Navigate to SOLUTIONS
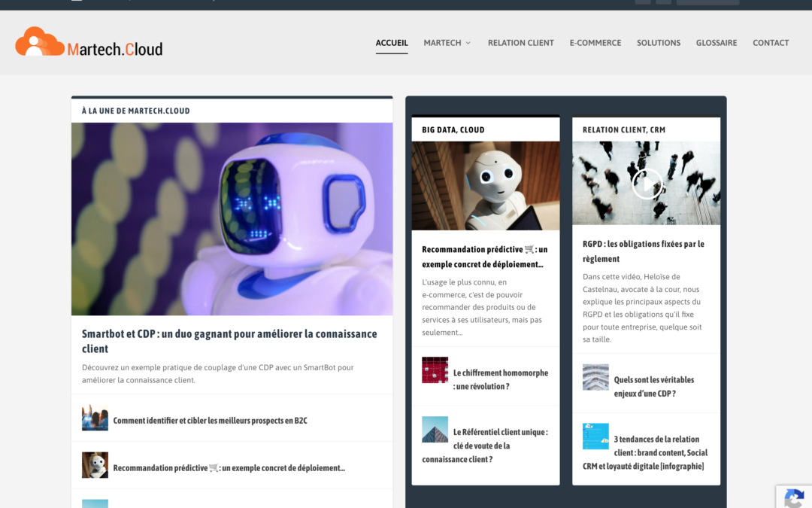The height and width of the screenshot is (508, 812). [x=658, y=43]
